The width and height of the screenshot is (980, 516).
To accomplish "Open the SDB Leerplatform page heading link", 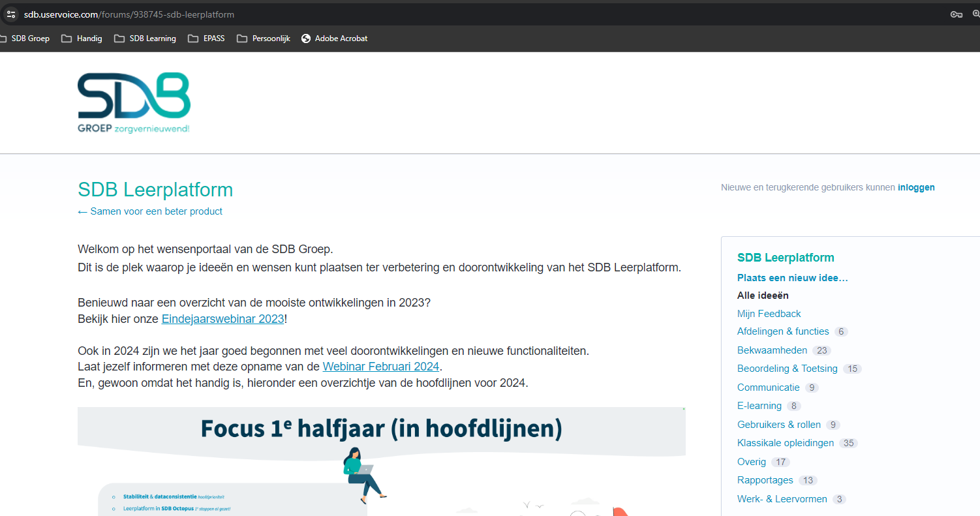I will point(155,190).
